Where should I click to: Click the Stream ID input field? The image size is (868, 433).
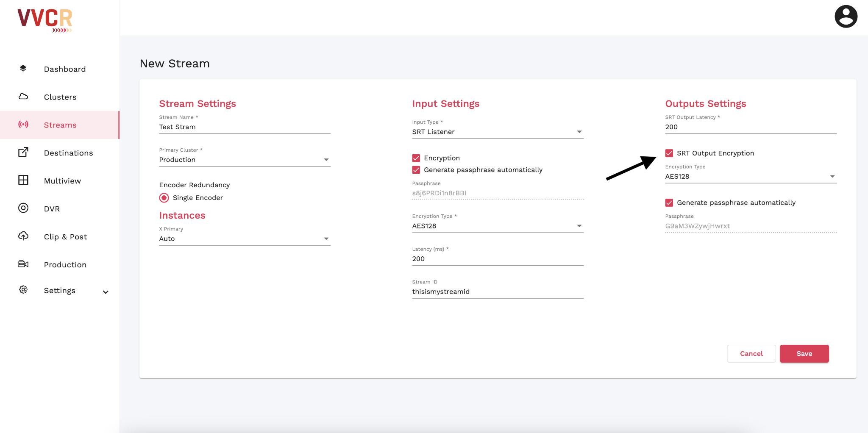498,291
